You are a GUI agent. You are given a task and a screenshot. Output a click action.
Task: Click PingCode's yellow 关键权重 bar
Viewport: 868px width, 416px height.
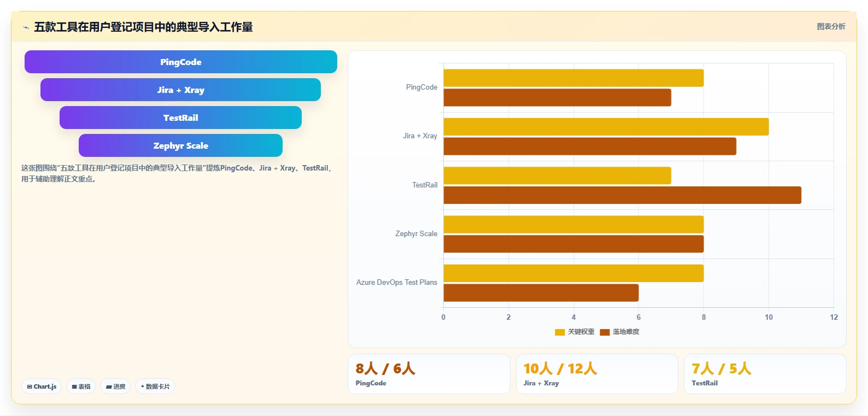tap(573, 78)
